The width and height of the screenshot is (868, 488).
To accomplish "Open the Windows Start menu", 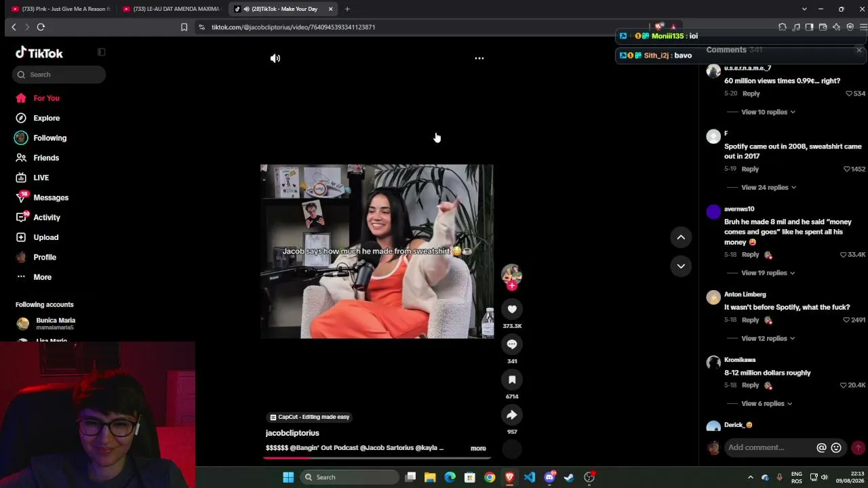I will coord(288,477).
